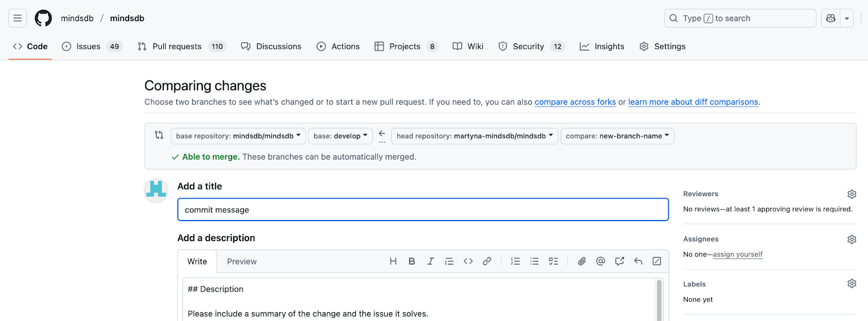Insert a task list
Screen dimensions: 868x321
click(553, 261)
